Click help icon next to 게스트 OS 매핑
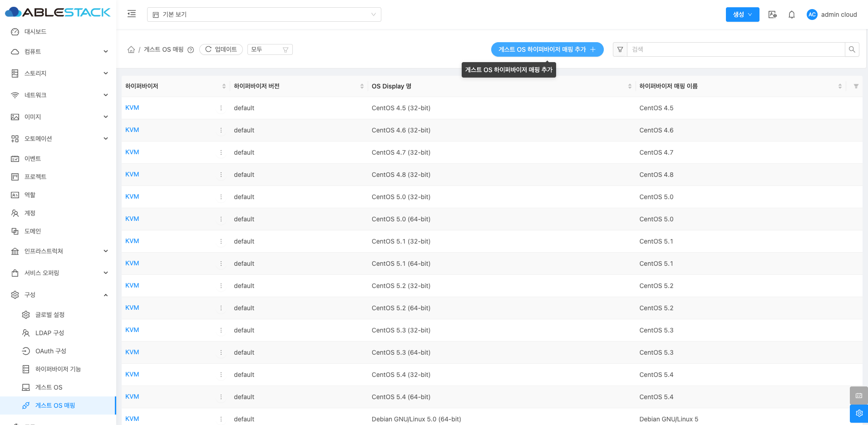The image size is (868, 425). coord(191,50)
